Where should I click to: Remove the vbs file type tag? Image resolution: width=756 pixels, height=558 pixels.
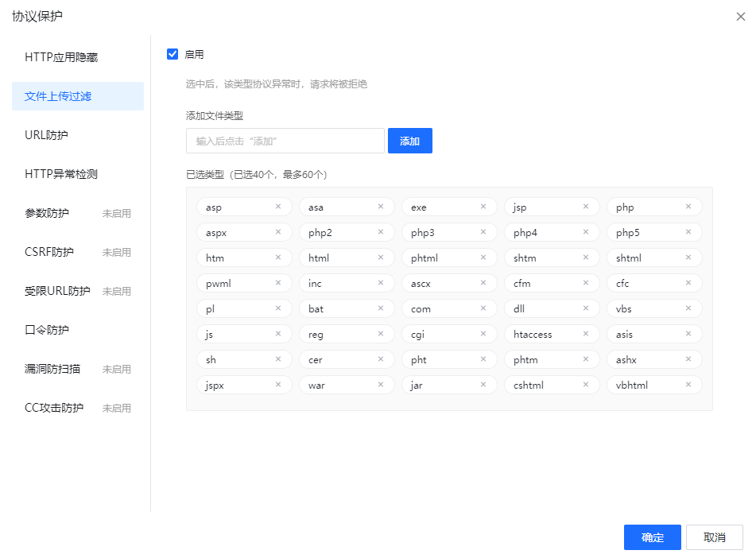(688, 308)
